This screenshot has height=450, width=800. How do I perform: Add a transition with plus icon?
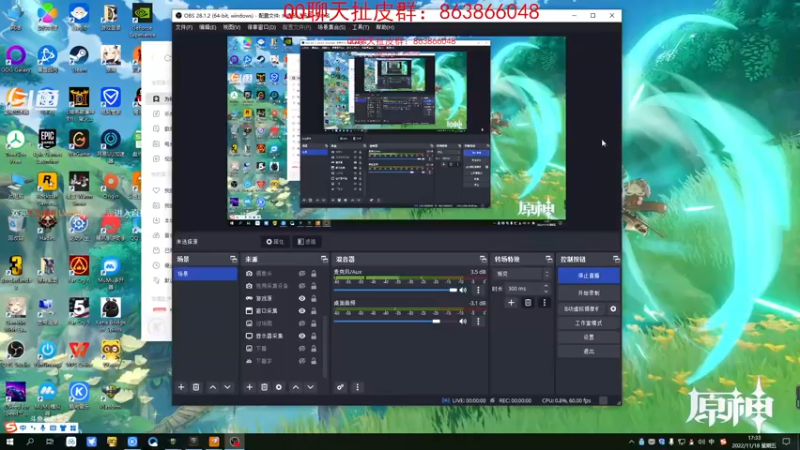click(x=511, y=303)
